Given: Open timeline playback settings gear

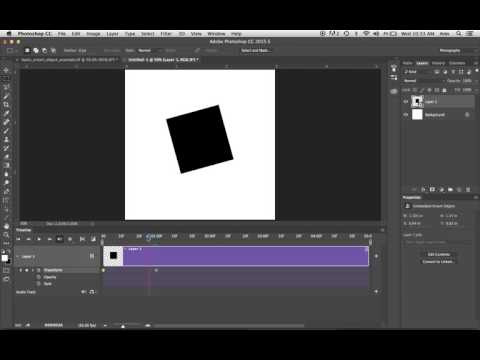Looking at the screenshot, I should click(x=70, y=239).
